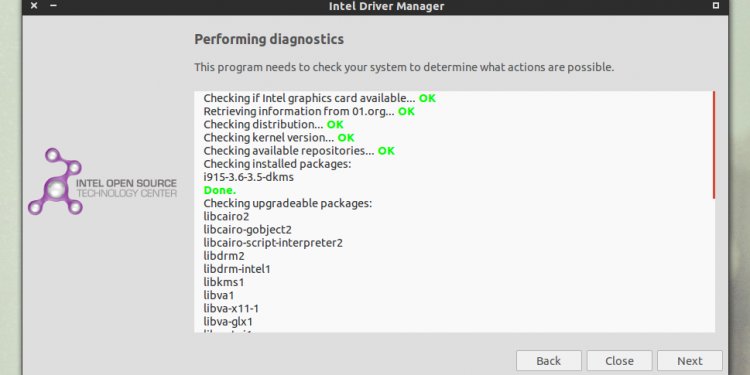Click the libva-glx1 package entry
Viewport: 750px width, 375px height.
coord(228,321)
